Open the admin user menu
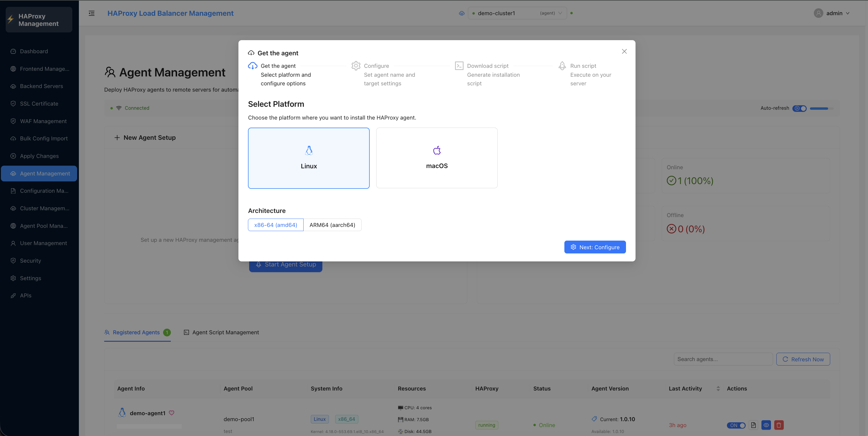 (832, 13)
